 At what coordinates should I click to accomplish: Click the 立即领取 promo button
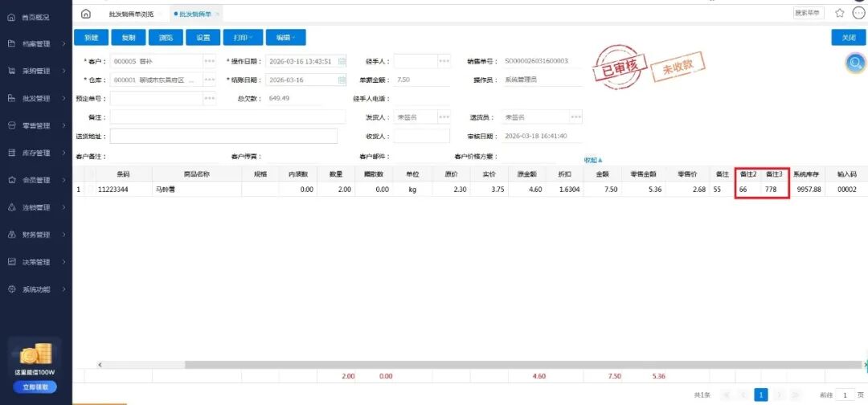point(35,387)
